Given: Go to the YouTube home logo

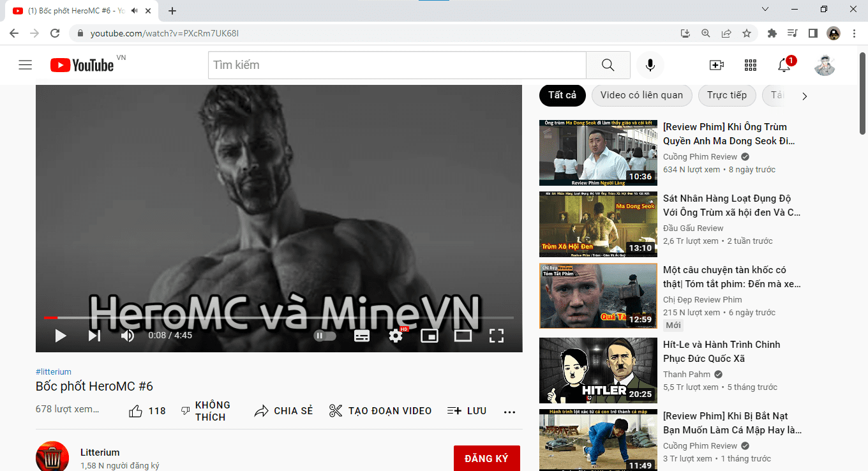Looking at the screenshot, I should 82,65.
